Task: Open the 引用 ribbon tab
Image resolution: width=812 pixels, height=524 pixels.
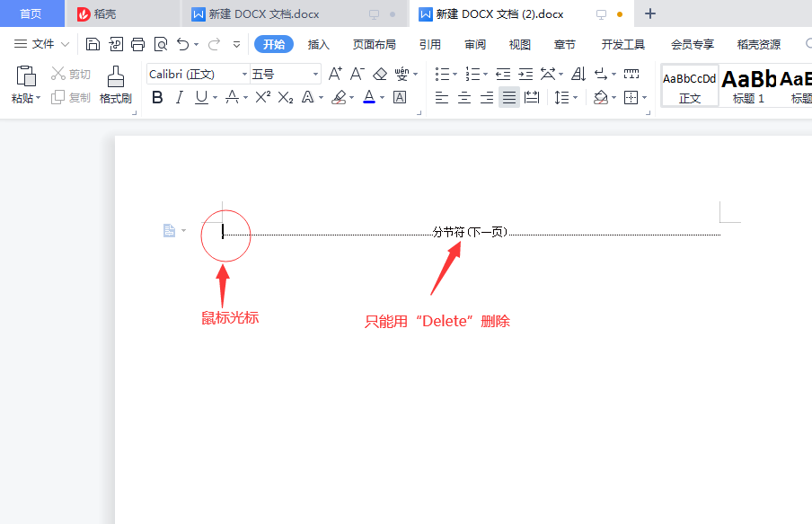Action: 430,45
